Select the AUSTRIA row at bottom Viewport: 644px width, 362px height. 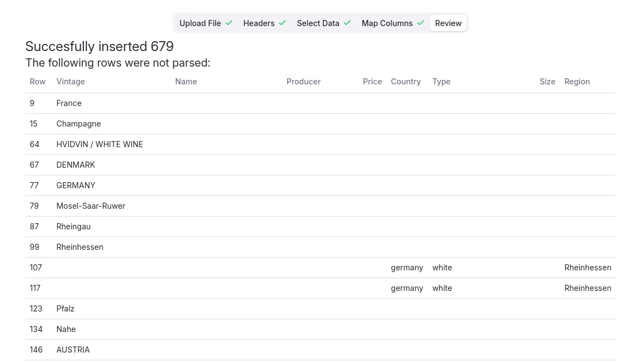point(73,349)
